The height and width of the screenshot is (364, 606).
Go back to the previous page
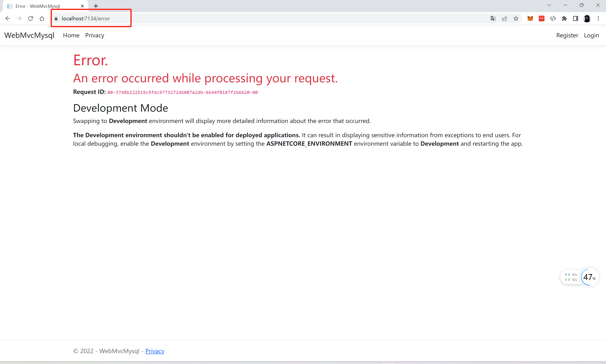(8, 18)
